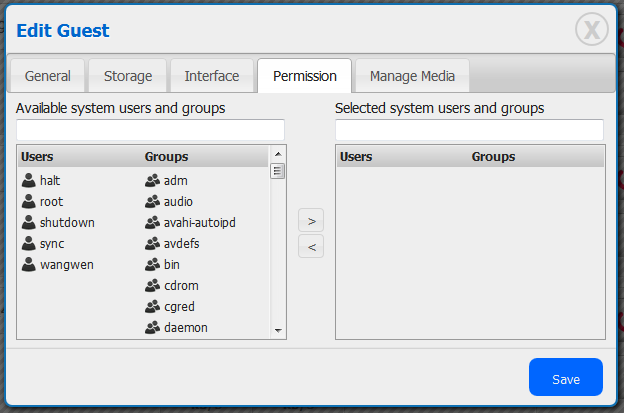Click the remove (<) arrow button

[x=311, y=247]
